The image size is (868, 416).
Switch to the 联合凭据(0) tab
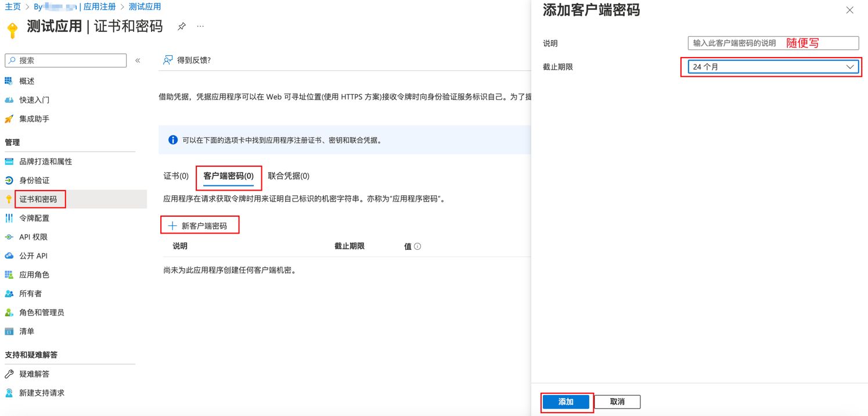[289, 176]
